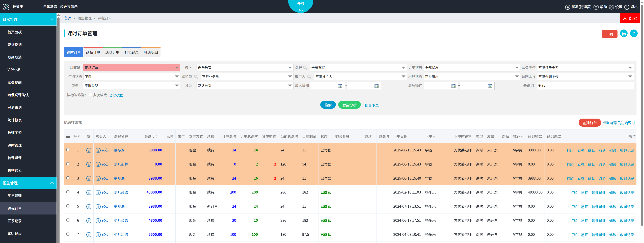The image size is (644, 243).
Task: Collapse the 招生管理 sidebar section
Action: click(x=28, y=183)
